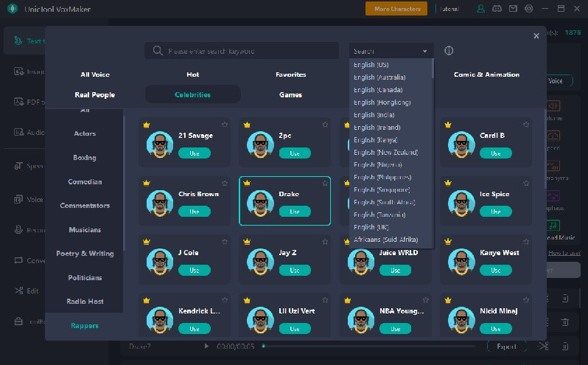Select the Celebrities tab
Viewport: 588px width, 365px height.
[x=193, y=94]
